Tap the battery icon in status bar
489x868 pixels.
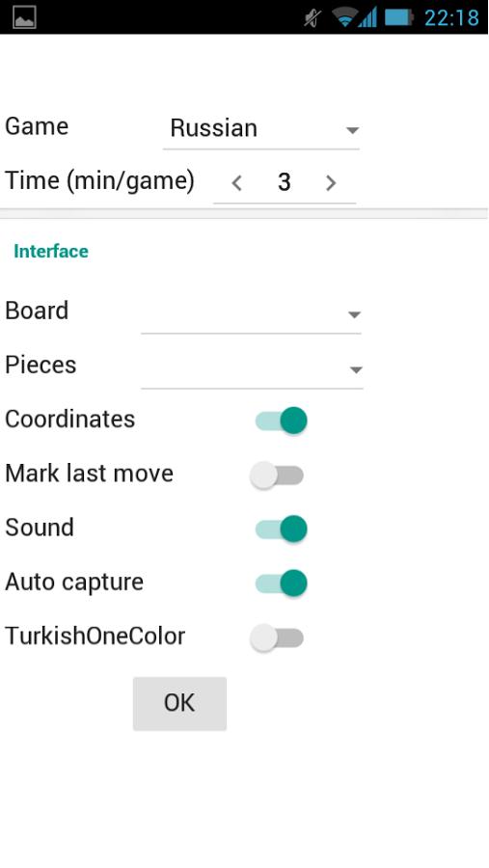(399, 17)
